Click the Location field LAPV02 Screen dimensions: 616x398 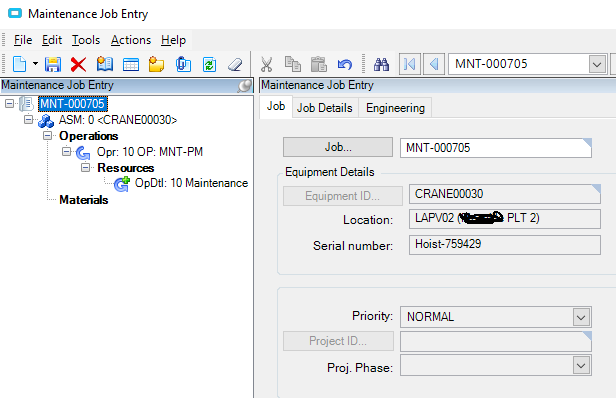pyautogui.click(x=505, y=219)
